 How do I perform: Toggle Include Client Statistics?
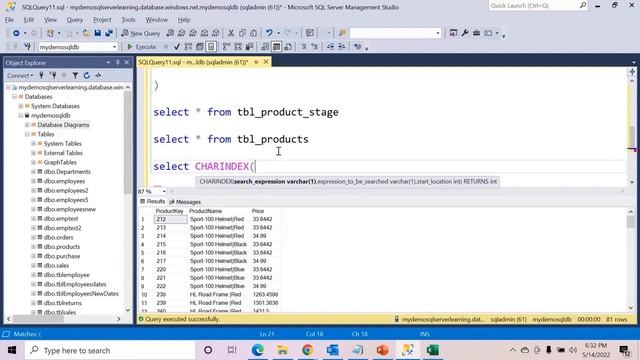249,47
